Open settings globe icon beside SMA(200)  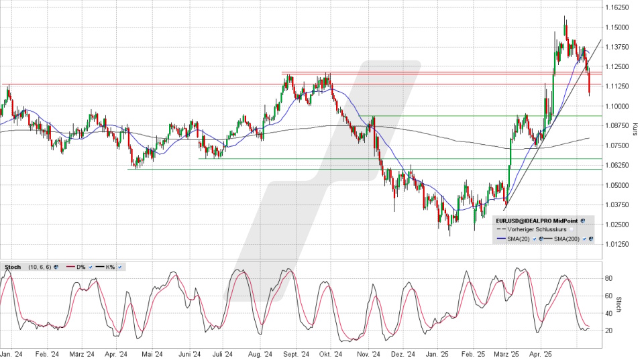pos(591,239)
